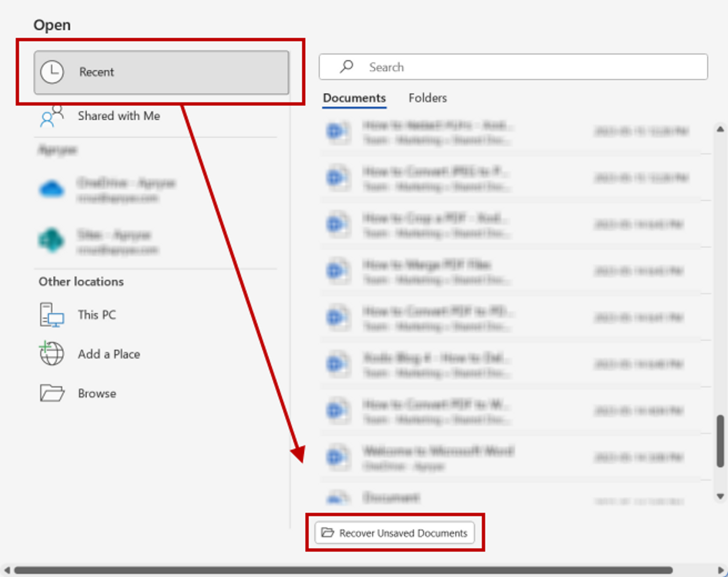The height and width of the screenshot is (577, 728).
Task: Click the document list scroll up arrow
Action: [x=720, y=130]
